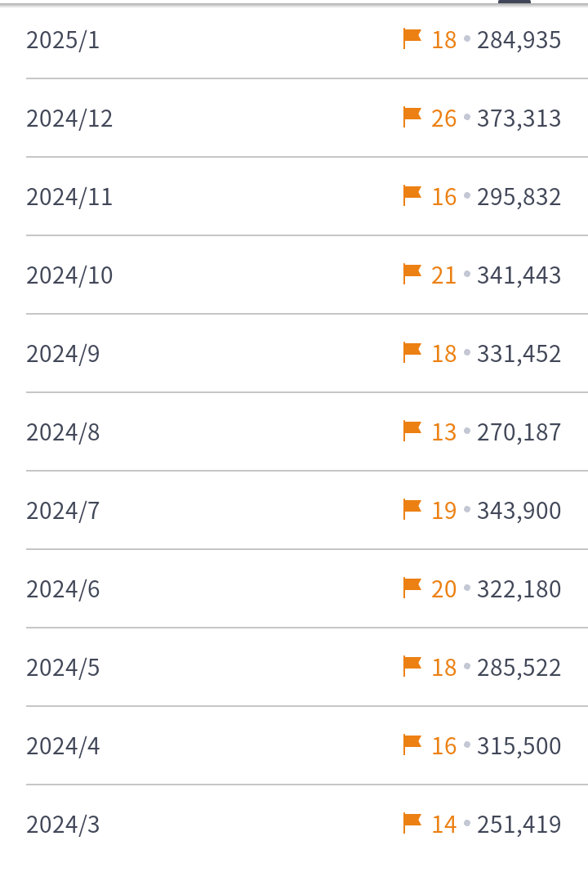Click the 322,180 value for 2024/6
The width and height of the screenshot is (588, 872).
coord(519,589)
